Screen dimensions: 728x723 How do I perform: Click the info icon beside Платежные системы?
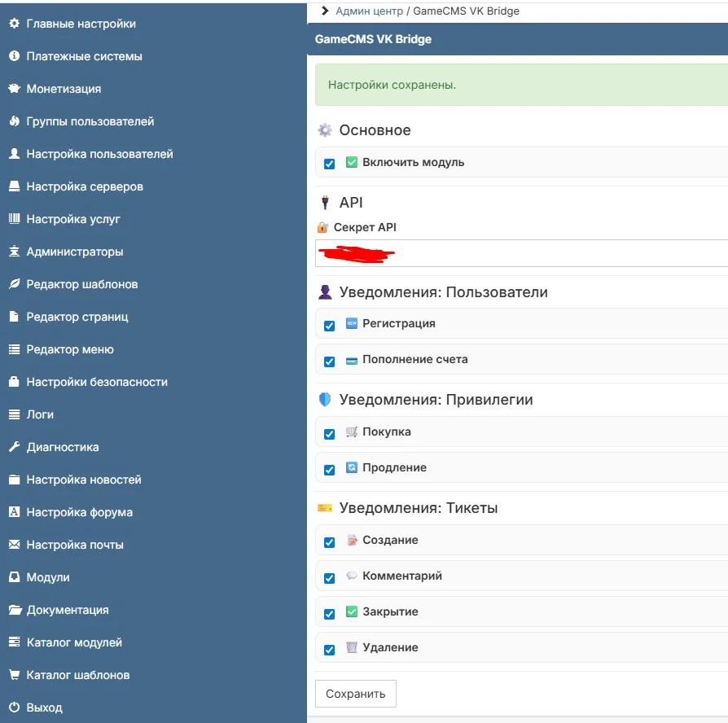15,55
